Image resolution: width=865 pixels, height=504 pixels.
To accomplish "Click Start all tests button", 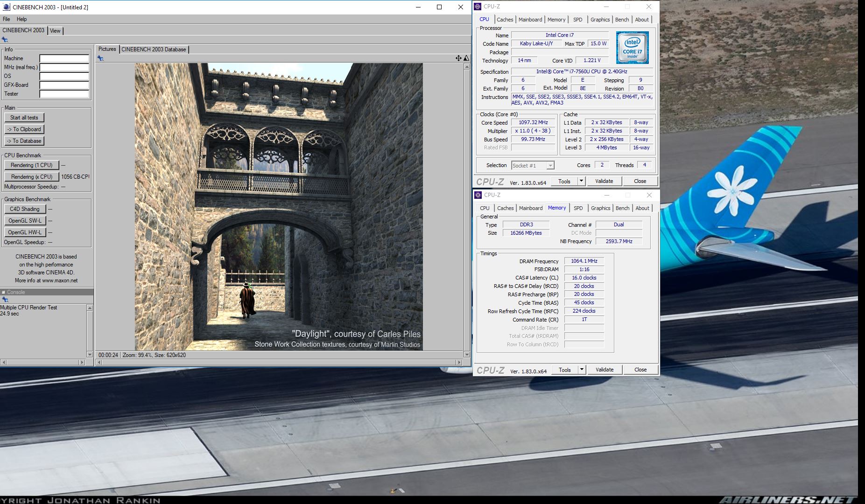I will click(24, 118).
